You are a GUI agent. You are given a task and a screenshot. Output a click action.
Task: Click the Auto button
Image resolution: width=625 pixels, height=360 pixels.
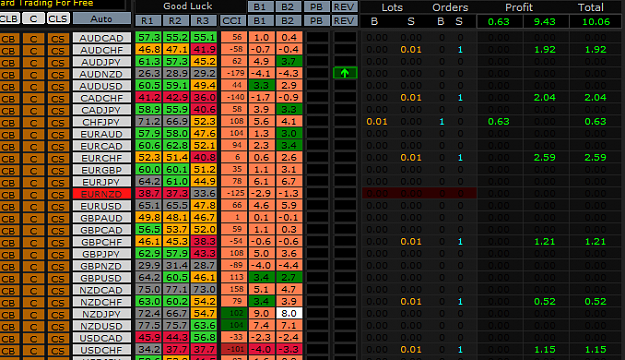pos(102,18)
